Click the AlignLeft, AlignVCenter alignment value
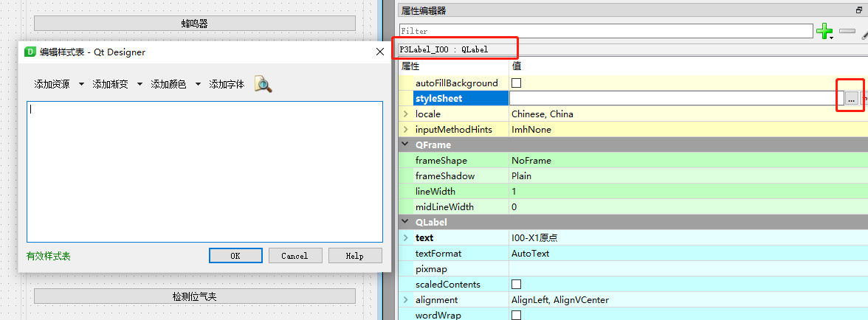This screenshot has width=868, height=320. 560,299
